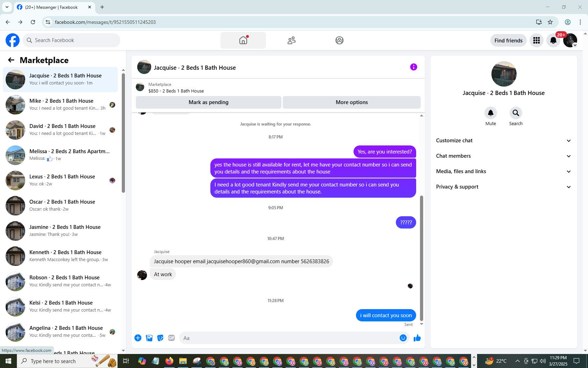Click the 'Yes, are you interested?' message

[385, 152]
